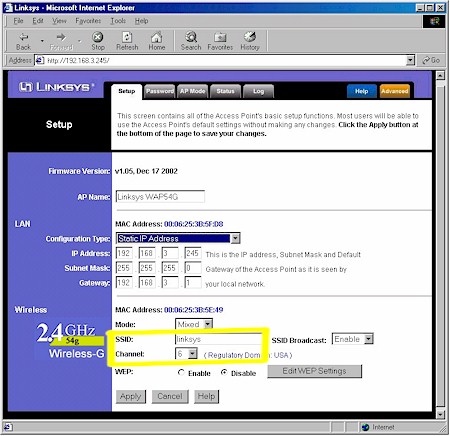Click the Stop toolbar icon

[97, 37]
